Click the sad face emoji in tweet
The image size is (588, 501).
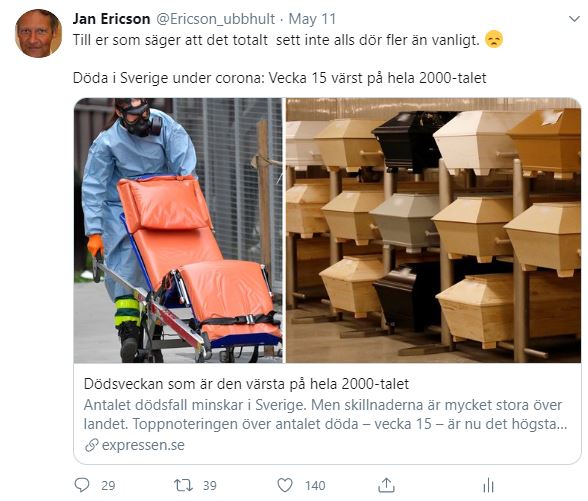click(494, 40)
